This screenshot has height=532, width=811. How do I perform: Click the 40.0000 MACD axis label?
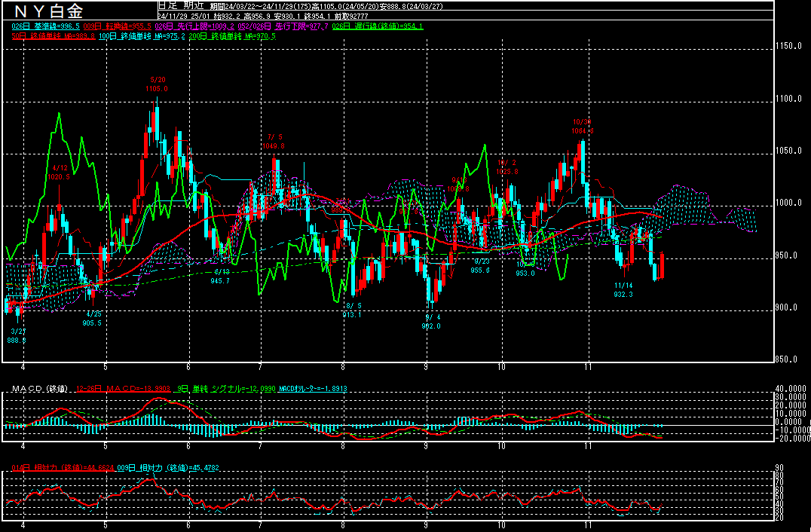pyautogui.click(x=792, y=389)
